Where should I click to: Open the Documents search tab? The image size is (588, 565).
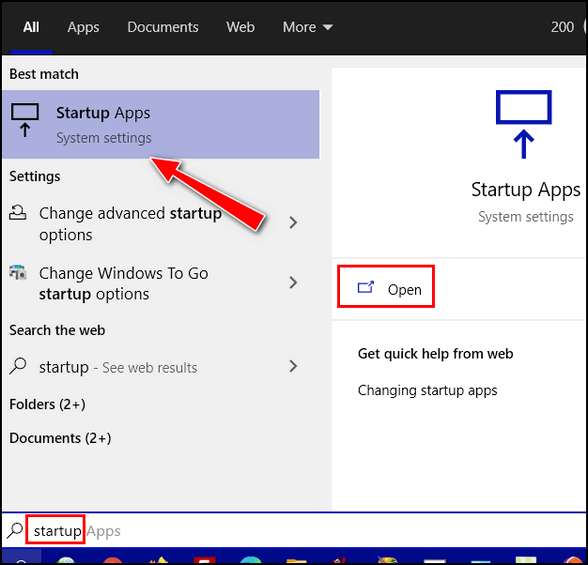pos(163,27)
